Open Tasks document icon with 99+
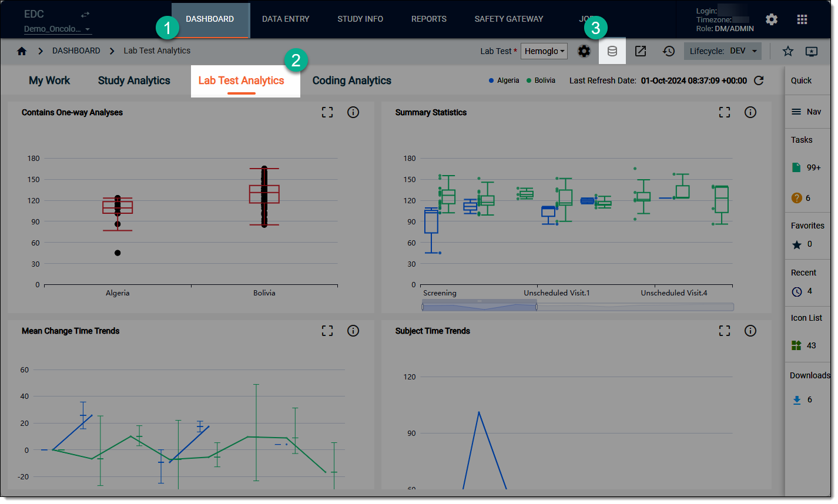Viewport: 838px width, 504px height. pos(796,167)
